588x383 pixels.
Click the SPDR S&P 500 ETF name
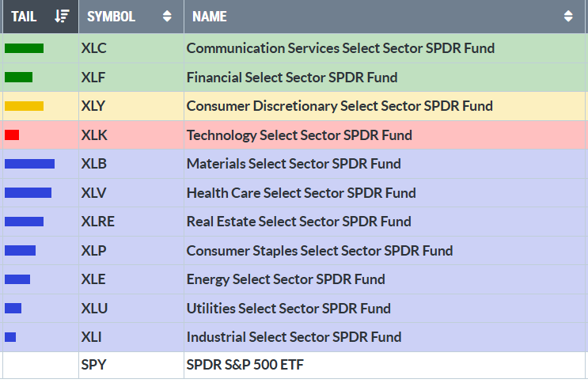click(x=245, y=365)
